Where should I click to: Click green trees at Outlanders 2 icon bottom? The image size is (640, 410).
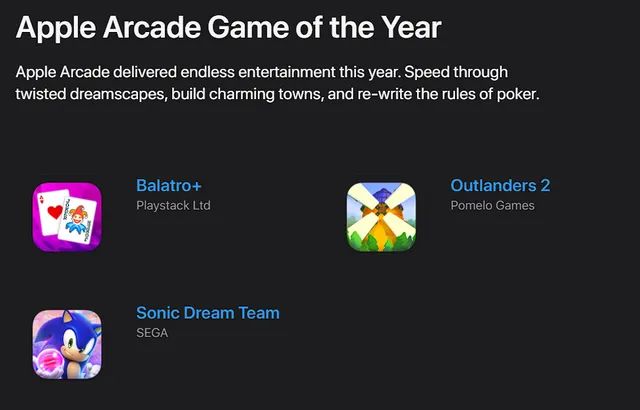click(381, 242)
